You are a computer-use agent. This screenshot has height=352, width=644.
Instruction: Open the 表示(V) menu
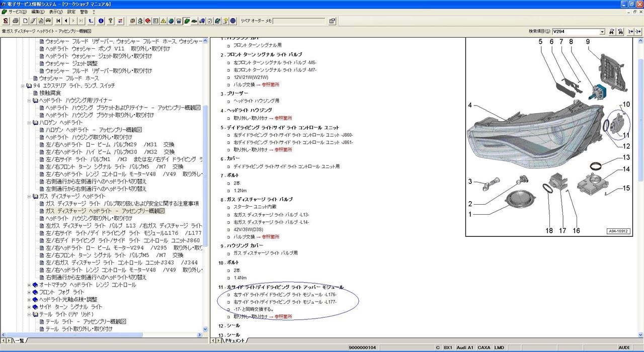(x=56, y=12)
